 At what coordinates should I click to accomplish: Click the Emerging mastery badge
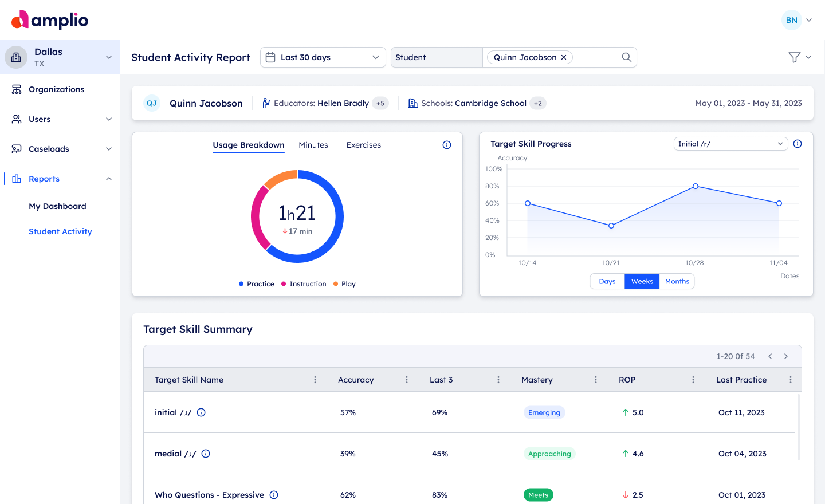tap(544, 412)
